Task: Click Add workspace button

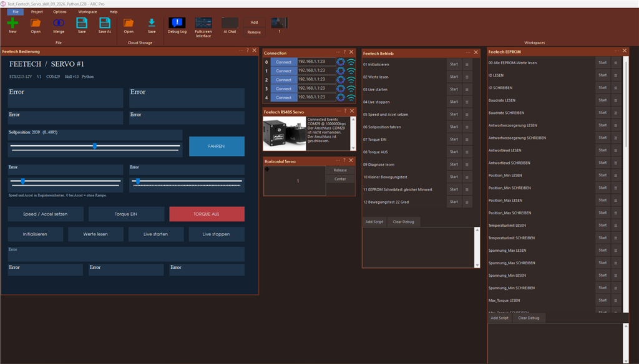Action: click(255, 22)
